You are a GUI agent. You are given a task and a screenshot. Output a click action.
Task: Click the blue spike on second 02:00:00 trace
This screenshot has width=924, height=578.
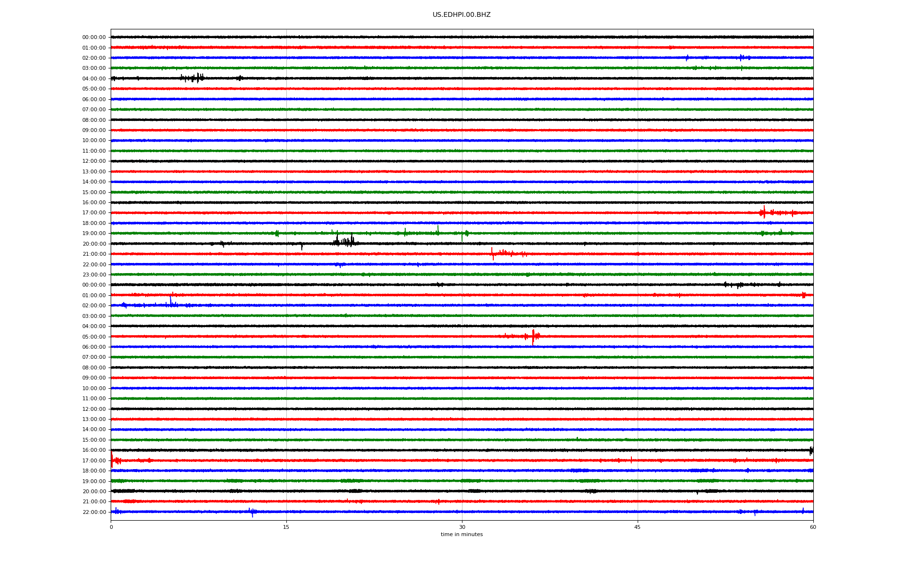click(170, 302)
